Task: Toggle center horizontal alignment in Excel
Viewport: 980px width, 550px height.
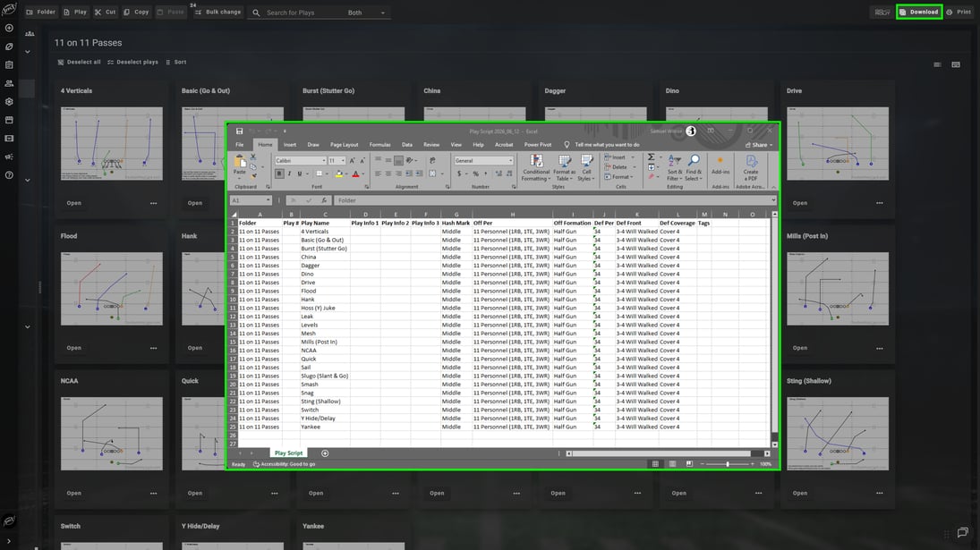Action: coord(388,173)
